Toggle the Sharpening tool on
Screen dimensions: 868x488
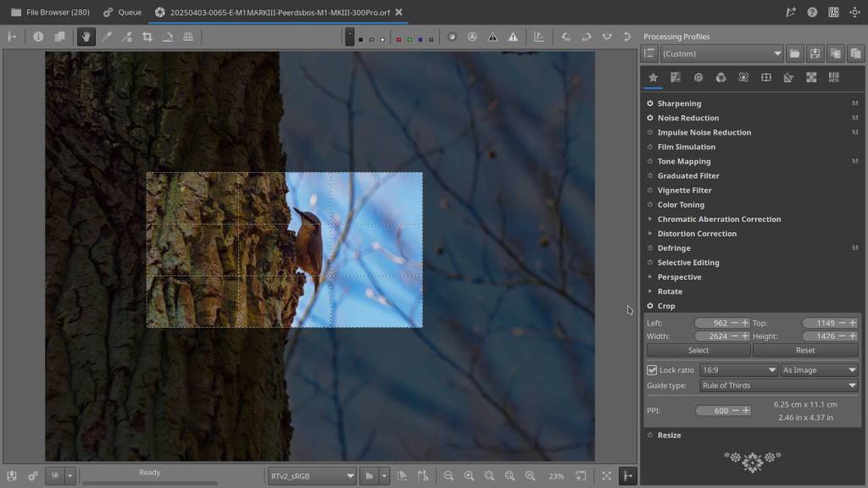click(650, 103)
